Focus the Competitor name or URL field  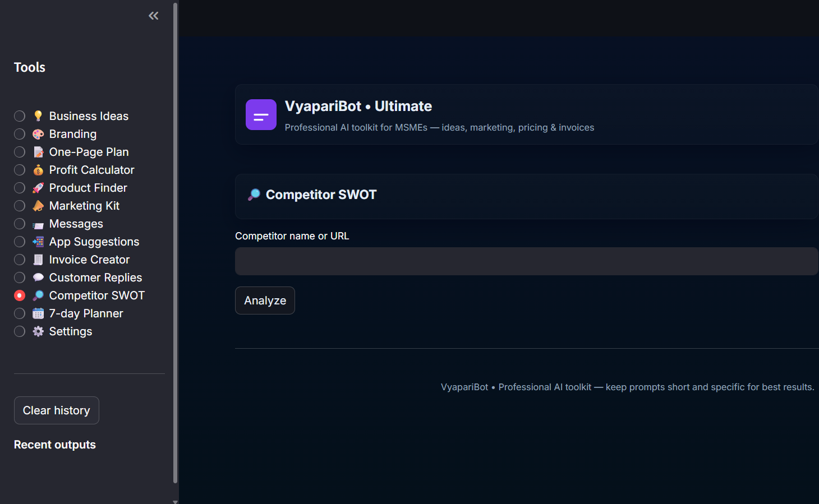point(526,261)
